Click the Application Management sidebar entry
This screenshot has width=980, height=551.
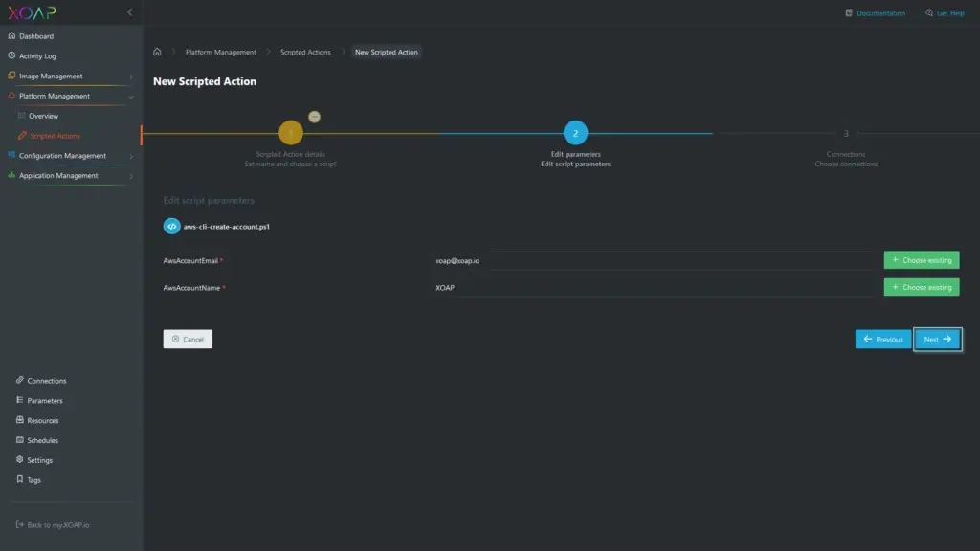[58, 176]
